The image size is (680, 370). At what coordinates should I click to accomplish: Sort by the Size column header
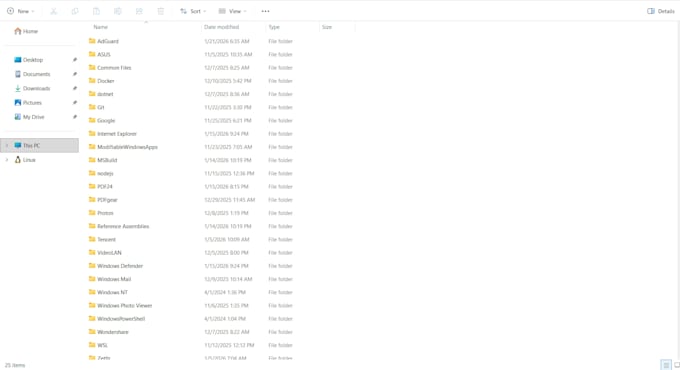pyautogui.click(x=327, y=27)
